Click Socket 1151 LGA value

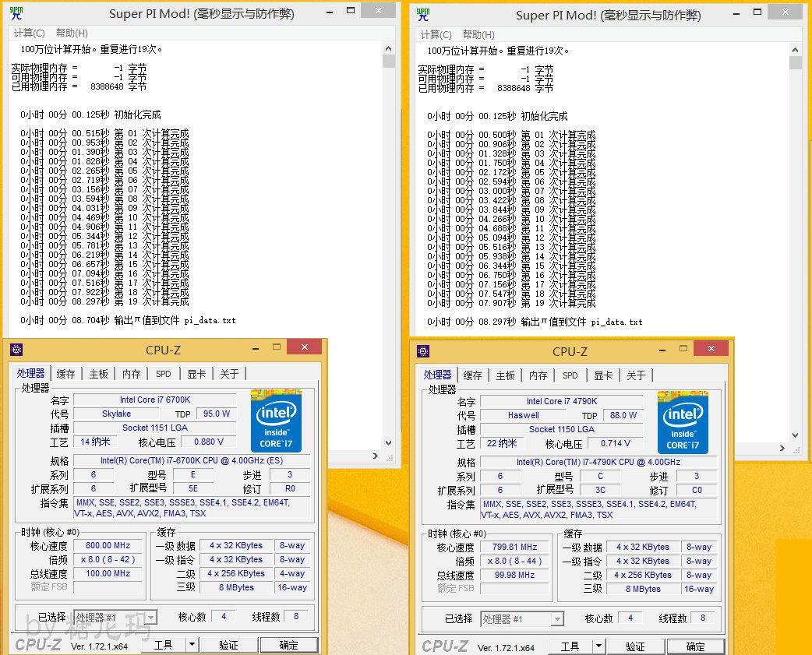[155, 428]
